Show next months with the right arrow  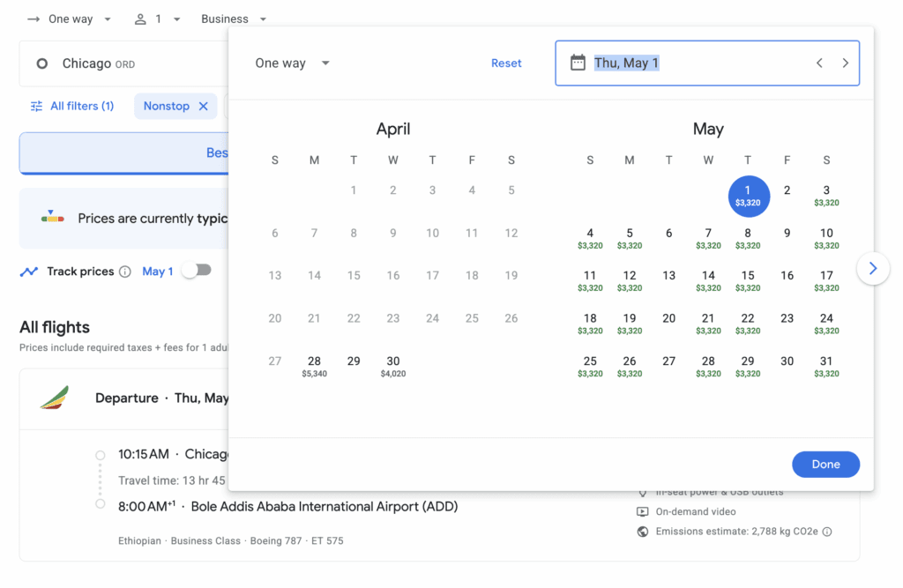coord(873,268)
